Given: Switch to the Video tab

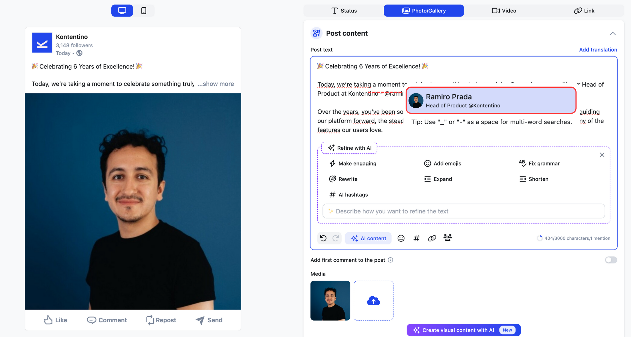Looking at the screenshot, I should (x=504, y=11).
